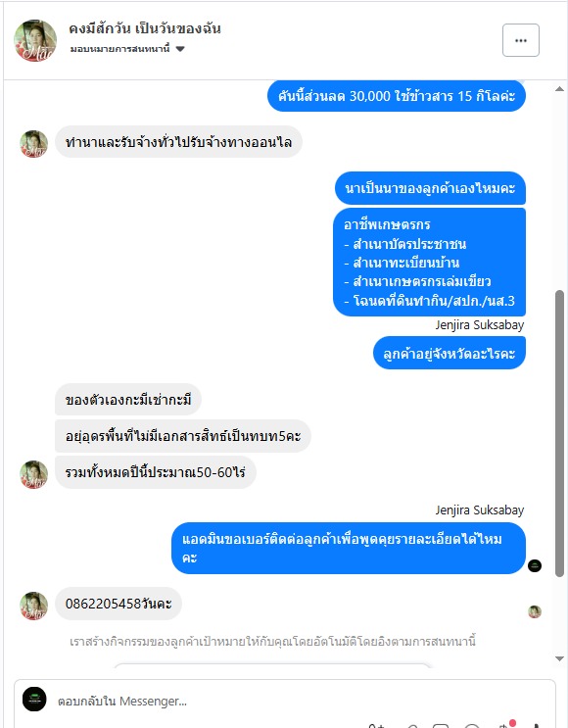
Task: Click avatar beside the 50-60ไร่ message
Action: point(34,474)
